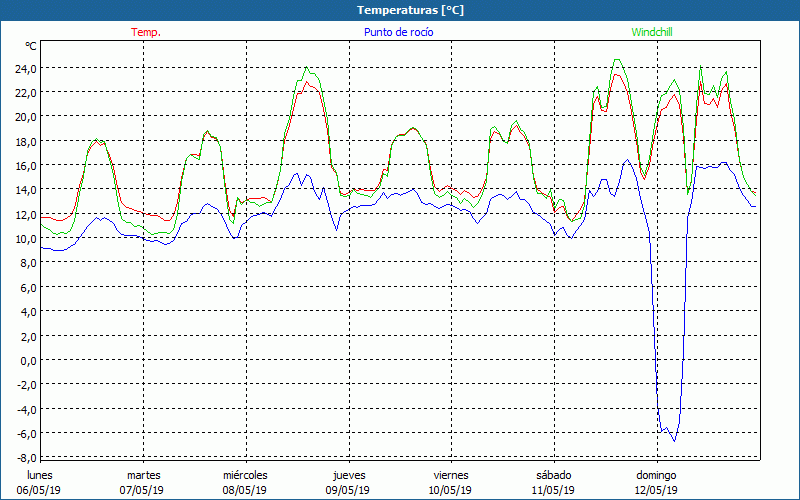Click the windchill peak on sábado afternoon
Screen dimensions: 800x500
point(617,60)
